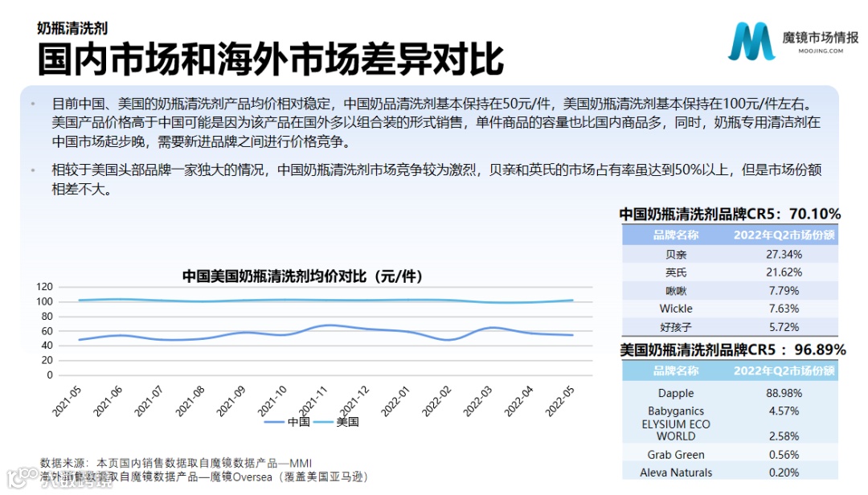Click second bullet paragraph starting 相较于美国
Screen dimensions: 868x495
(x=436, y=179)
